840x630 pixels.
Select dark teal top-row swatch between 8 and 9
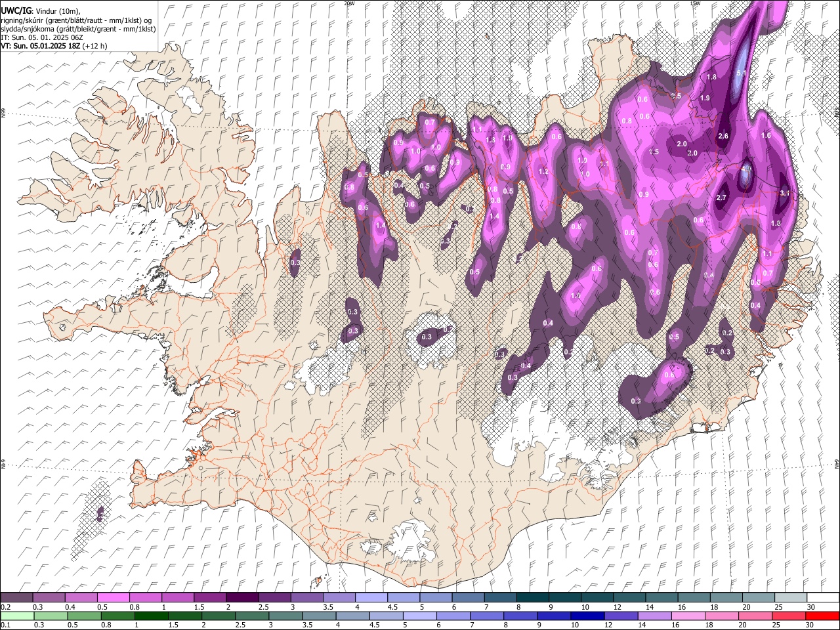(x=532, y=598)
